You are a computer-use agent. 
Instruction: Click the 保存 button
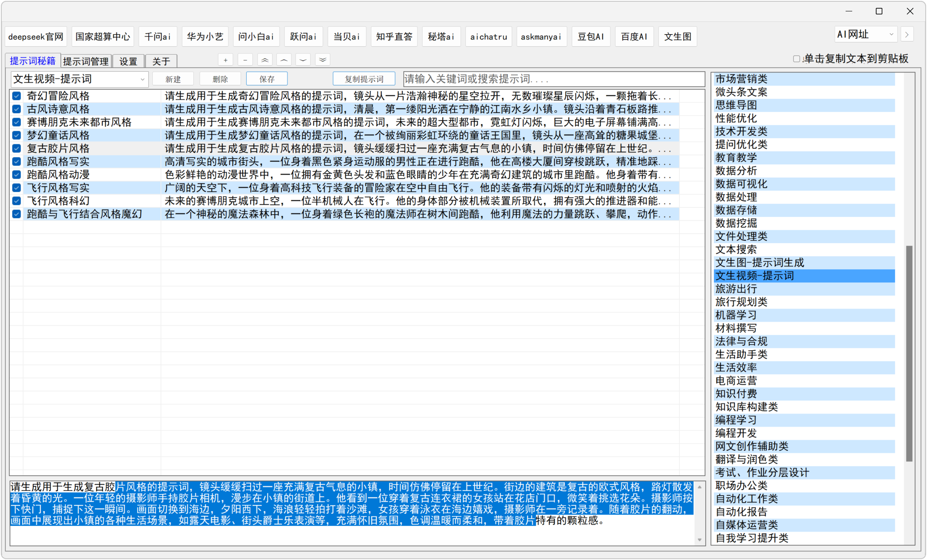point(267,79)
